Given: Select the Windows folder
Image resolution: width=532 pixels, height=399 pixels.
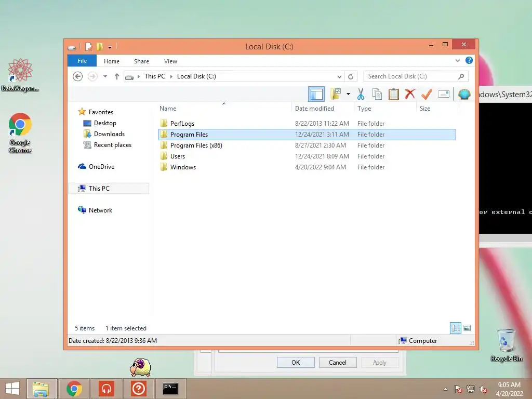Looking at the screenshot, I should click(x=307, y=167).
